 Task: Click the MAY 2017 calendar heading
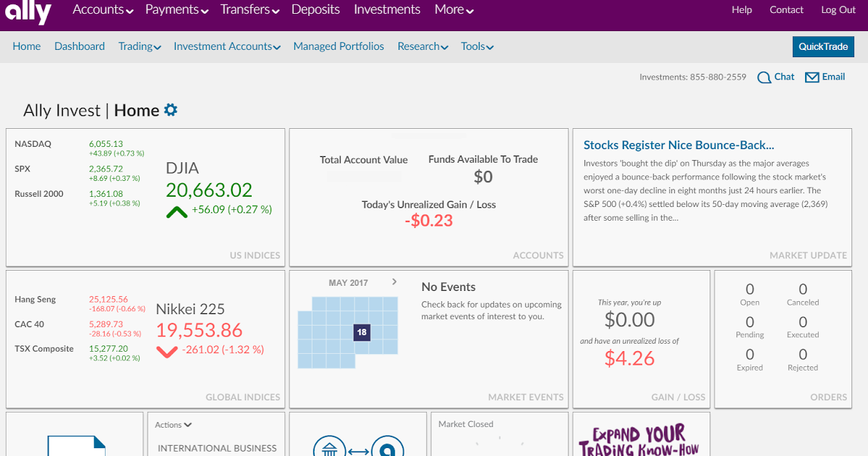coord(349,283)
